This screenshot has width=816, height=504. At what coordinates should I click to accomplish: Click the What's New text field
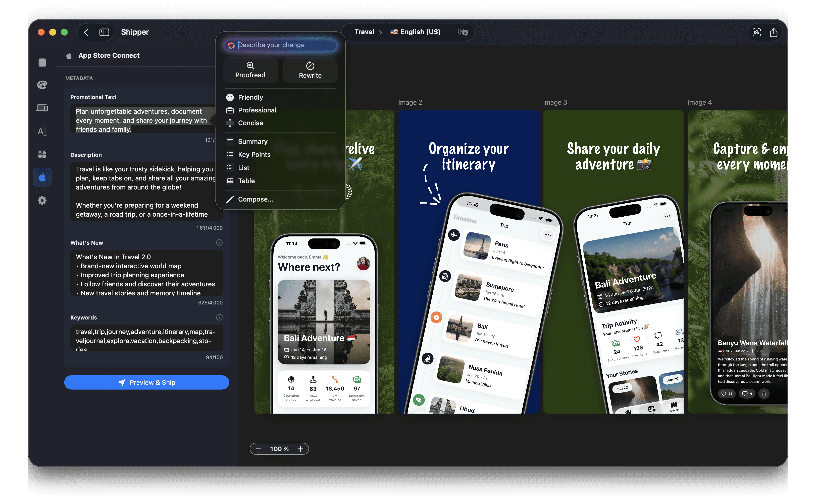pos(146,273)
